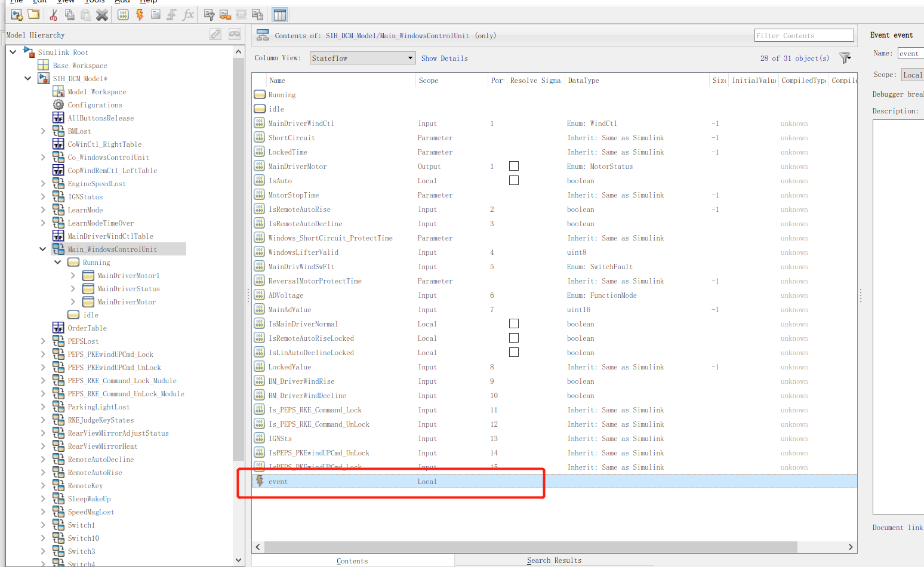
Task: Click the contents horizontal scrollbar thumb
Action: coord(531,547)
